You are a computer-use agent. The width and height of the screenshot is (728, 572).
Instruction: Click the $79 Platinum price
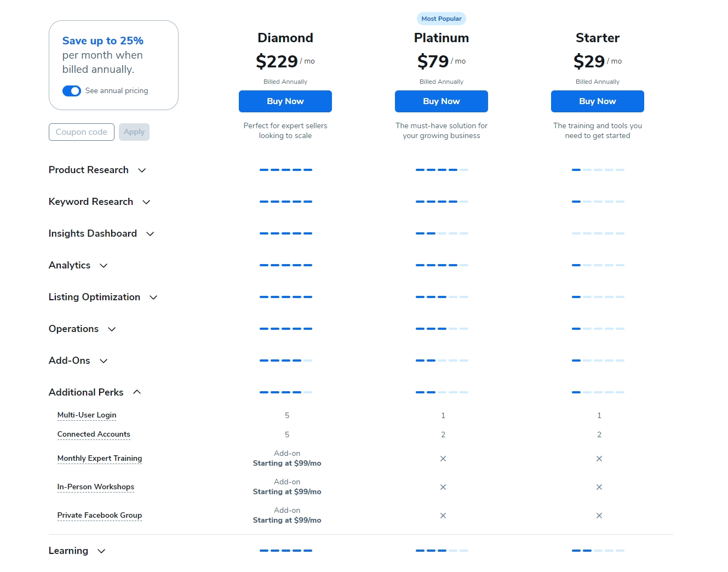pos(433,61)
